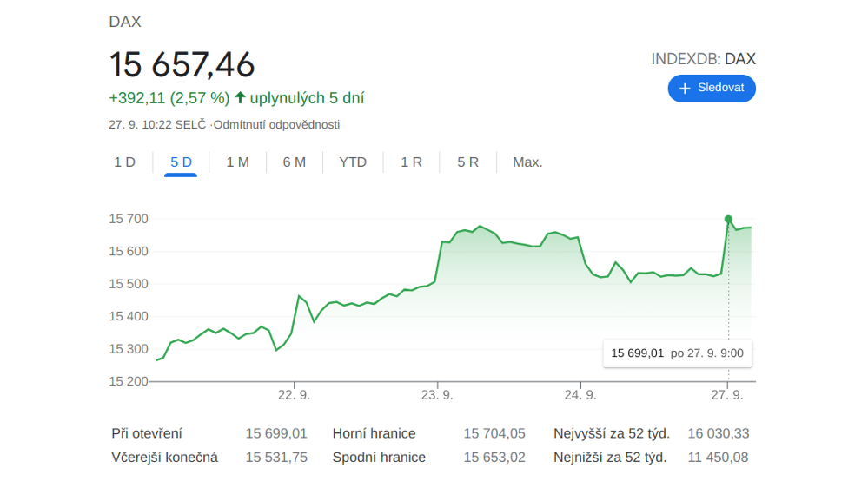Switch to the 1 M chart range
Image resolution: width=868 pixels, height=488 pixels.
(237, 162)
